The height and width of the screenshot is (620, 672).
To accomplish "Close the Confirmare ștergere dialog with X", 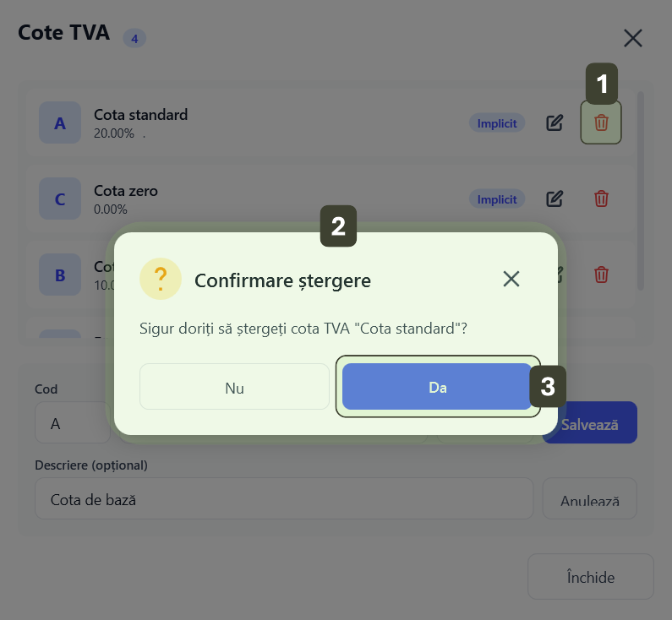I will click(511, 279).
